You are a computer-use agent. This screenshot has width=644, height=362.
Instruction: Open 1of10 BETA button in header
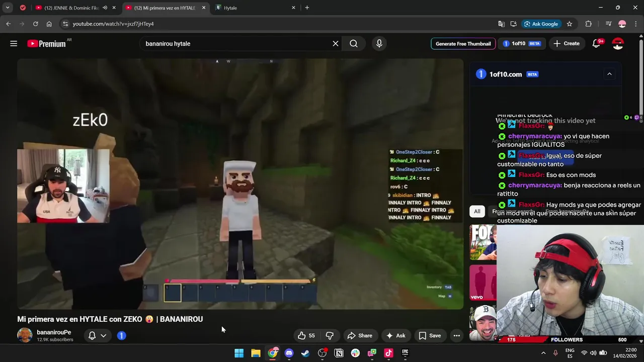521,44
